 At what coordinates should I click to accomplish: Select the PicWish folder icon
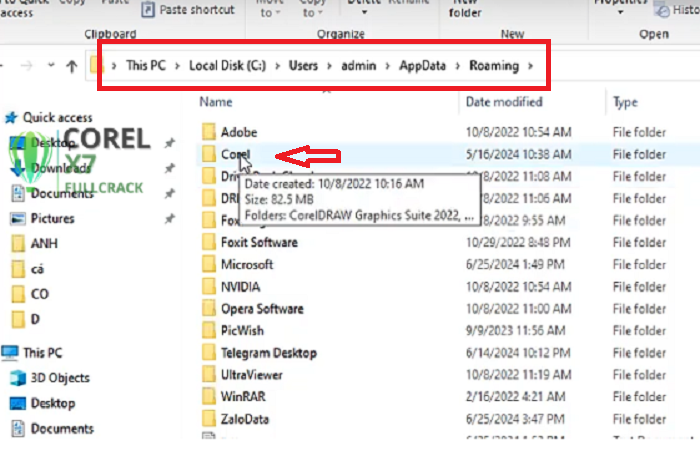click(208, 330)
